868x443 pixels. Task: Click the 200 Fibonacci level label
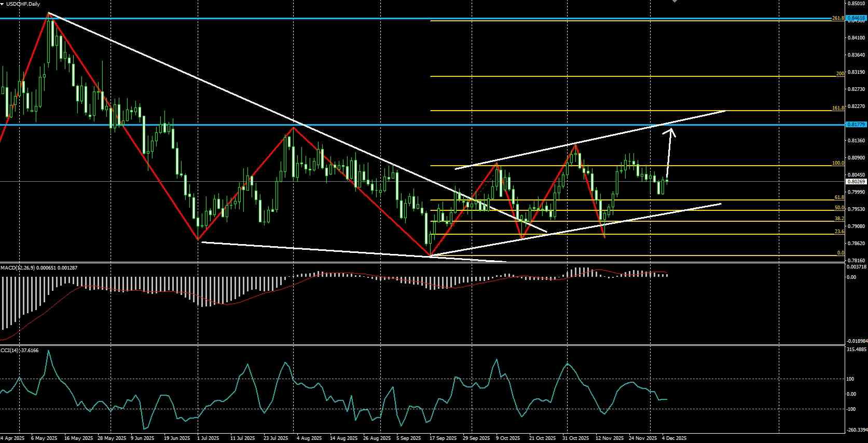click(840, 74)
